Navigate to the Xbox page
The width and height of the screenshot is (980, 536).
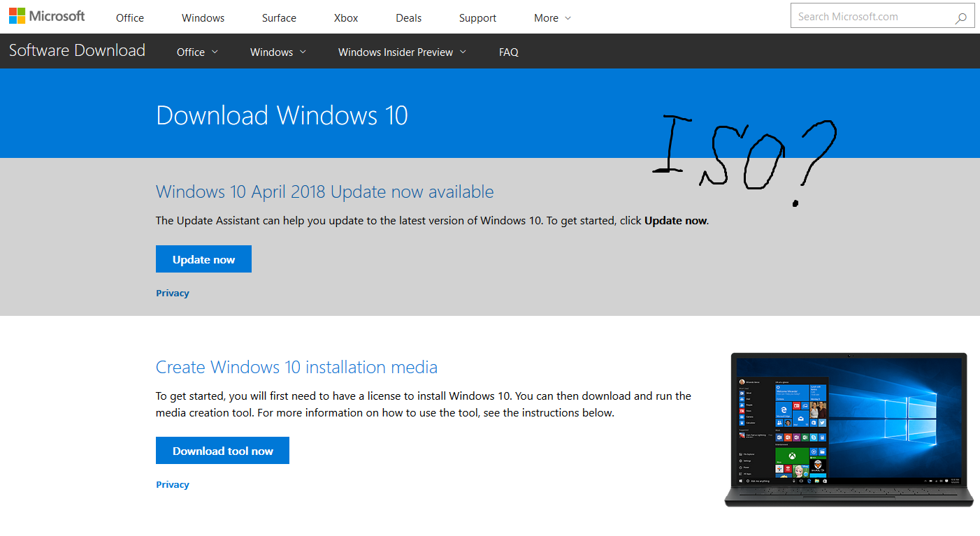point(345,17)
